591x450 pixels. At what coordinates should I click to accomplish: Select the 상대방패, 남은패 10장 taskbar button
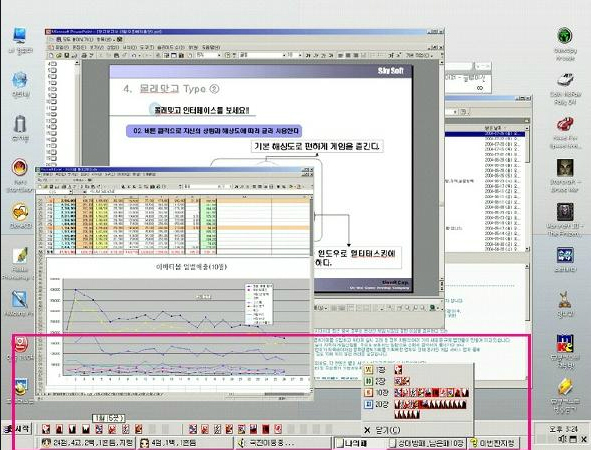click(x=427, y=443)
